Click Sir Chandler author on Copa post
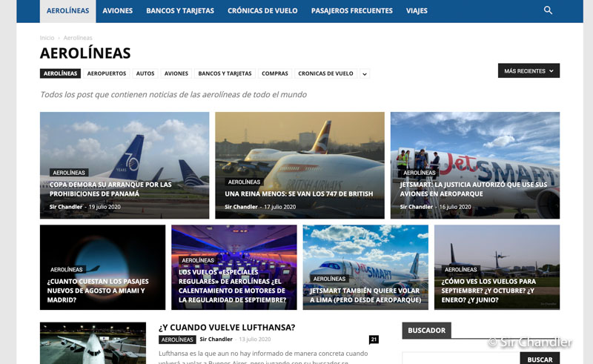This screenshot has width=593, height=364. (66, 207)
